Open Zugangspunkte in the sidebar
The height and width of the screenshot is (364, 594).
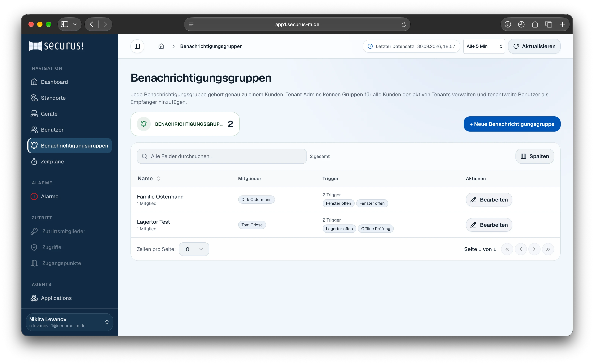70,263
